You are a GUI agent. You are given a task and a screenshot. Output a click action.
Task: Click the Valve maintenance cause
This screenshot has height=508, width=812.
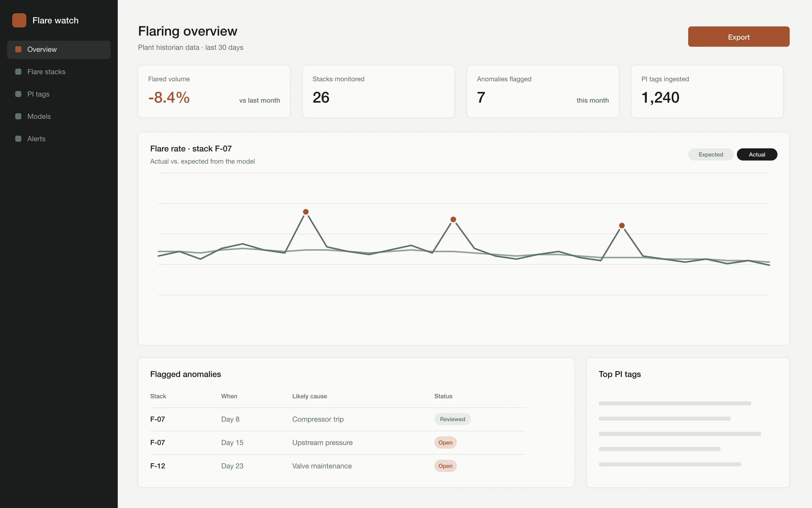coord(322,466)
